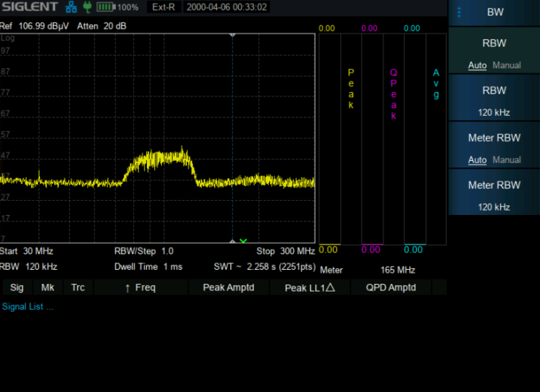The height and width of the screenshot is (392, 540).
Task: Open the Meter RBW 120 kHz value selector
Action: tap(494, 193)
